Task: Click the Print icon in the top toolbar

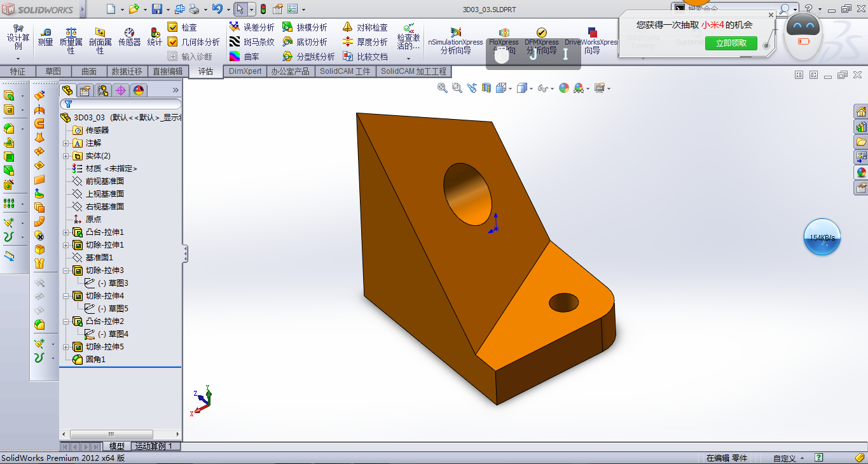Action: (x=194, y=9)
